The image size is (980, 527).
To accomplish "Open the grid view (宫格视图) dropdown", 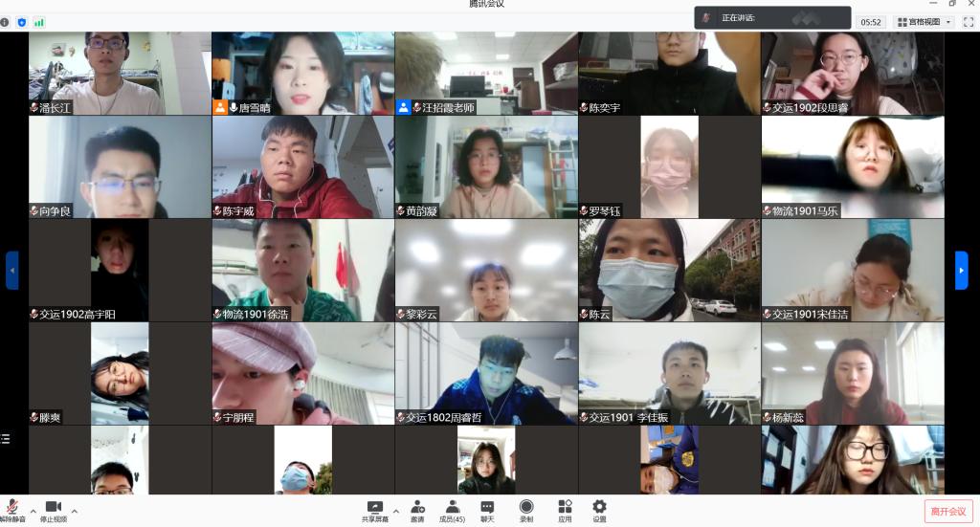I will [x=924, y=21].
